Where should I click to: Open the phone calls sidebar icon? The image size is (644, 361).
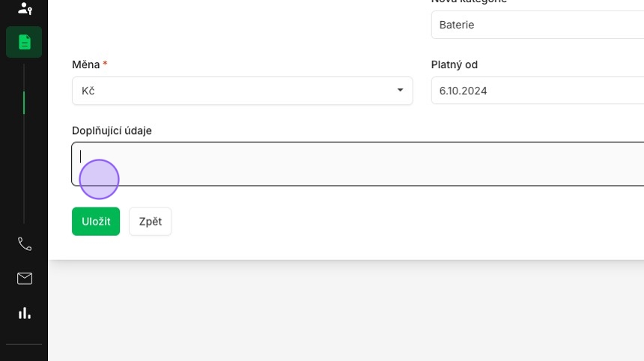coord(25,244)
